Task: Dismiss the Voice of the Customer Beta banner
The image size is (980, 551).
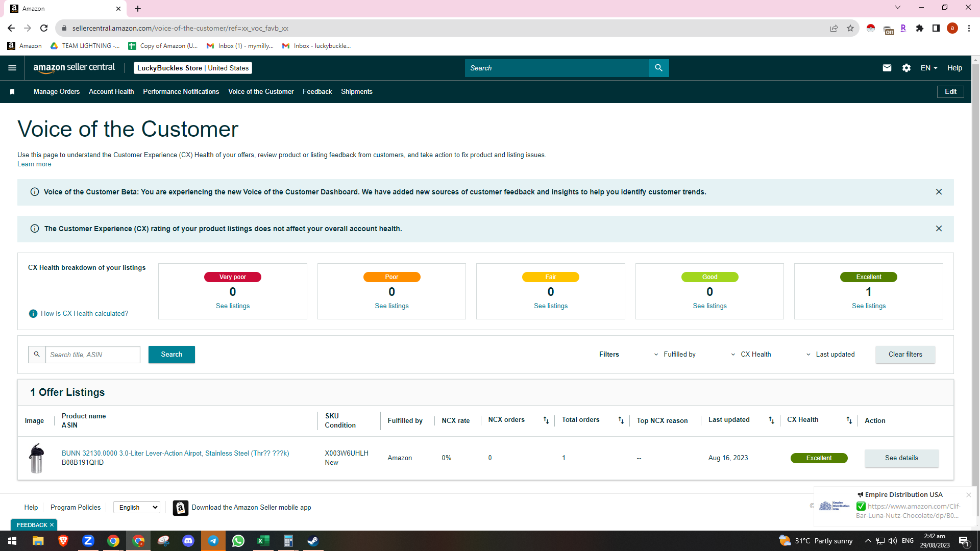Action: click(939, 192)
